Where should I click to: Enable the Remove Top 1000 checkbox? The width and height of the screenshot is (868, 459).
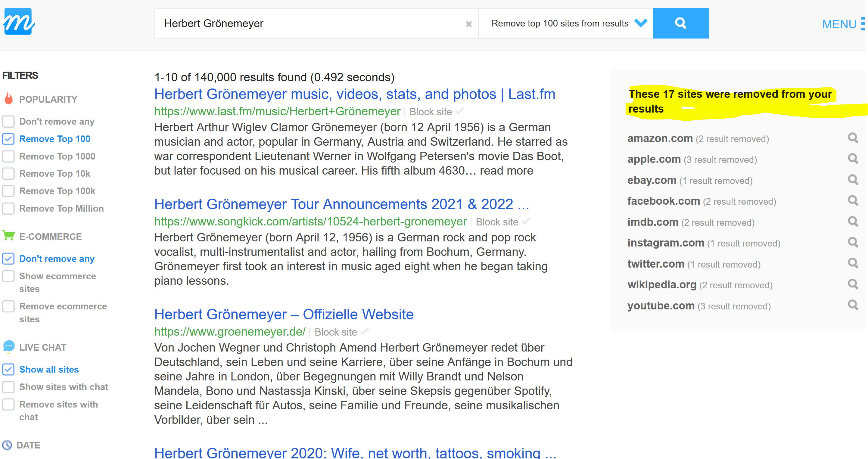(8, 156)
